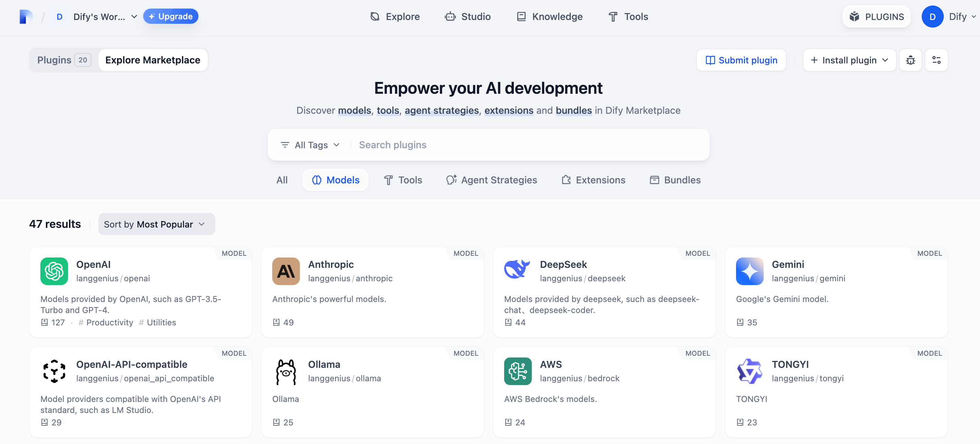The width and height of the screenshot is (980, 444).
Task: Click the OpenAI plugin logo
Action: pyautogui.click(x=54, y=271)
